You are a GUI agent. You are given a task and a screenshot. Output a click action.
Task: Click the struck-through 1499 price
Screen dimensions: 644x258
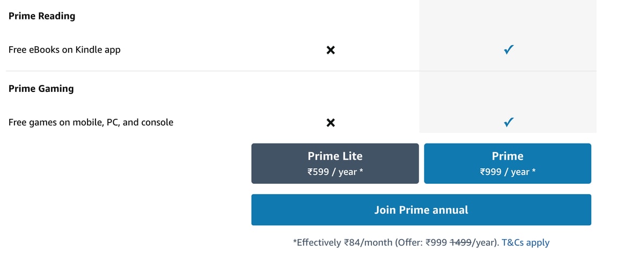tap(461, 242)
